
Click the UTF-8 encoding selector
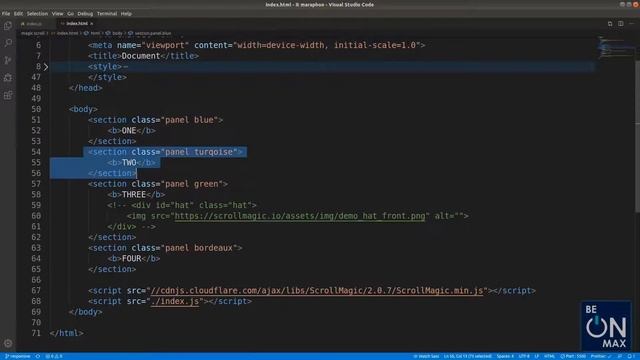524,356
